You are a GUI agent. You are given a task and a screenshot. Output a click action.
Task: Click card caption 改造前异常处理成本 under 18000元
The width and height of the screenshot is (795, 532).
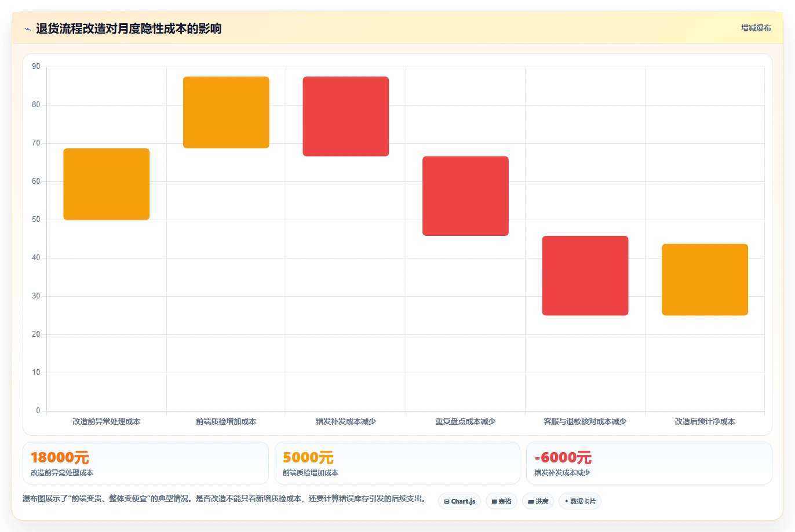(62, 473)
